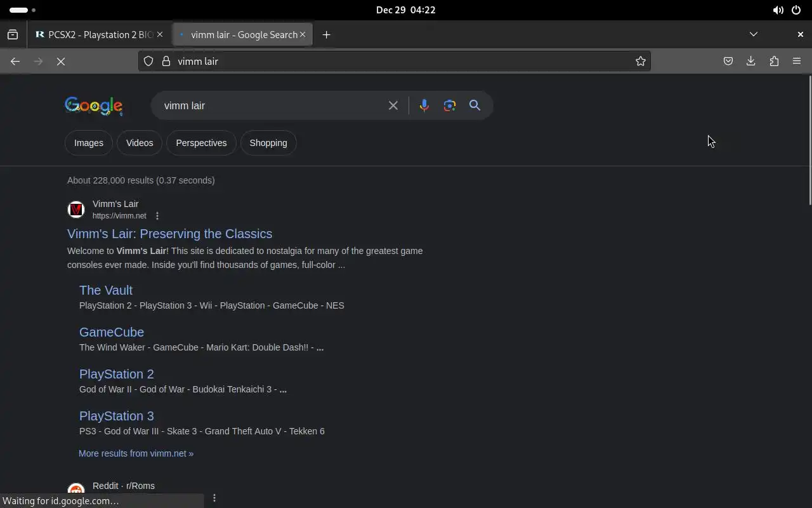Switch to PCSX2 Playstation 2 BIOS tab

98,35
